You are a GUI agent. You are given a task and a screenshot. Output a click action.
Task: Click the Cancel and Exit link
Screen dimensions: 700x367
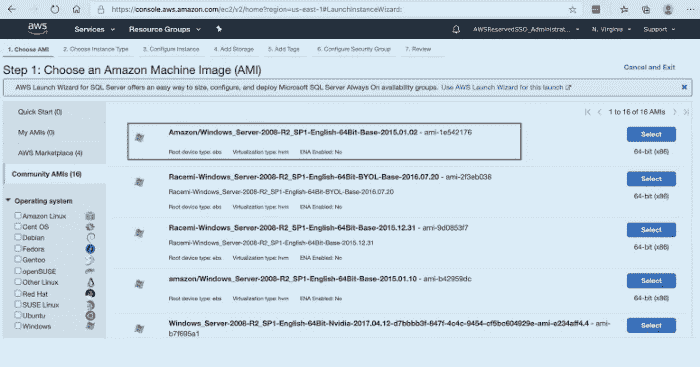click(x=649, y=67)
